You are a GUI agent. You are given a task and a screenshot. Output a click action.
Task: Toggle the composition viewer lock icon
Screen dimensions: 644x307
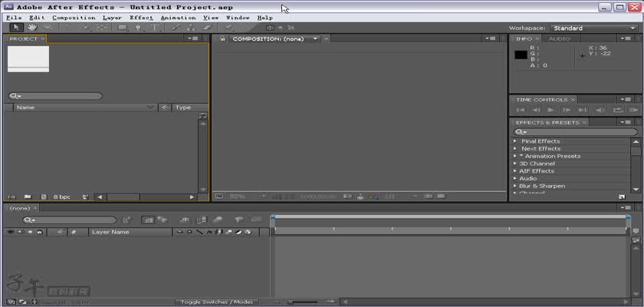click(222, 38)
